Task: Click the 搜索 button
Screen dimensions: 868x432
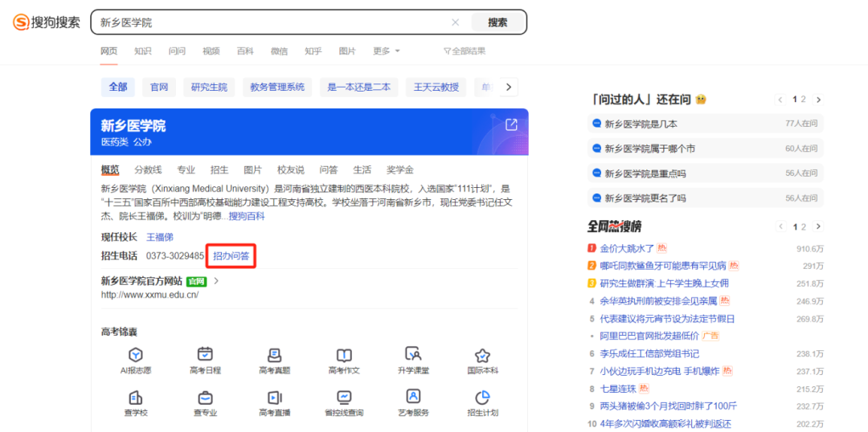Action: [x=497, y=22]
